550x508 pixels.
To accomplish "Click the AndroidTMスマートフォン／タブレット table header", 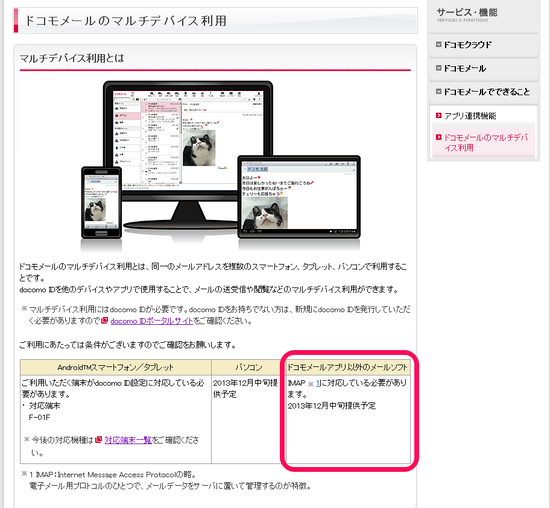I will click(116, 367).
